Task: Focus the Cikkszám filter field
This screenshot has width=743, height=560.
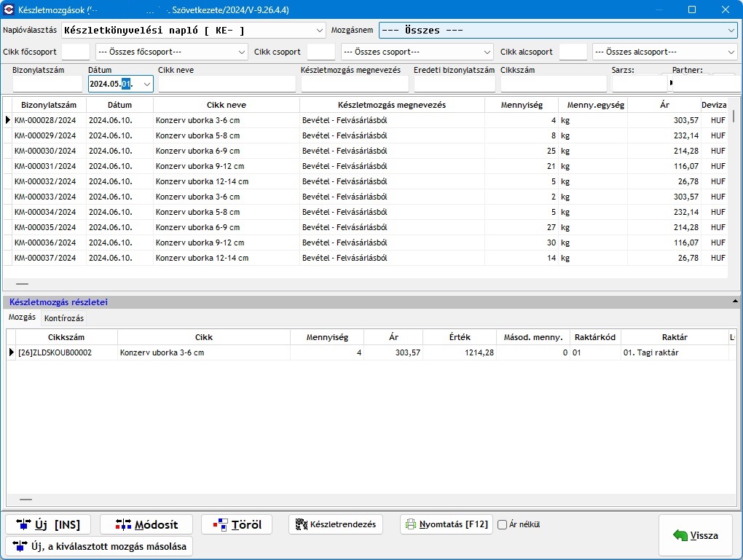Action: [554, 84]
